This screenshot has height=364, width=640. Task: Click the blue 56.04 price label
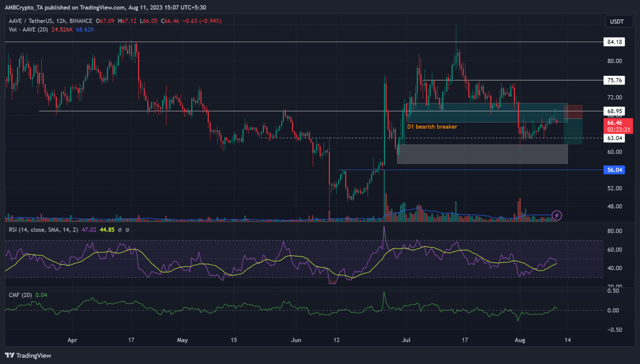[614, 170]
